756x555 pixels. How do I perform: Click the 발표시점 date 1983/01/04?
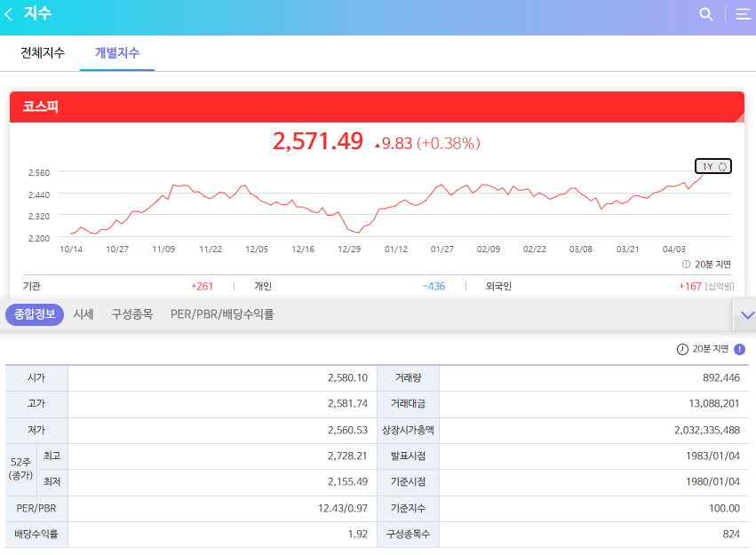tap(713, 456)
